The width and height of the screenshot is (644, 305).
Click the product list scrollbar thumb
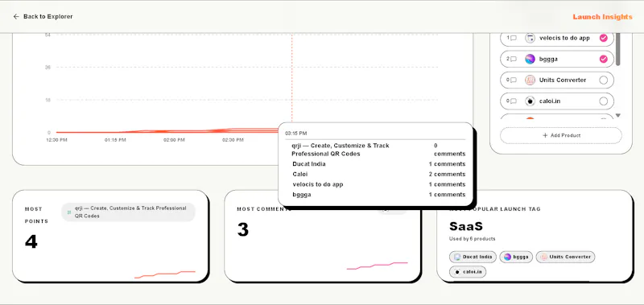617,48
